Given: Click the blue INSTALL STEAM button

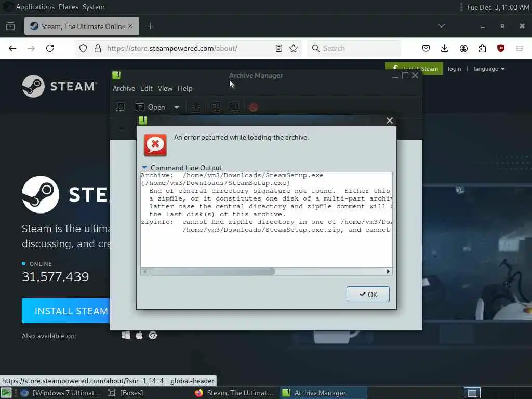Looking at the screenshot, I should coord(66,311).
